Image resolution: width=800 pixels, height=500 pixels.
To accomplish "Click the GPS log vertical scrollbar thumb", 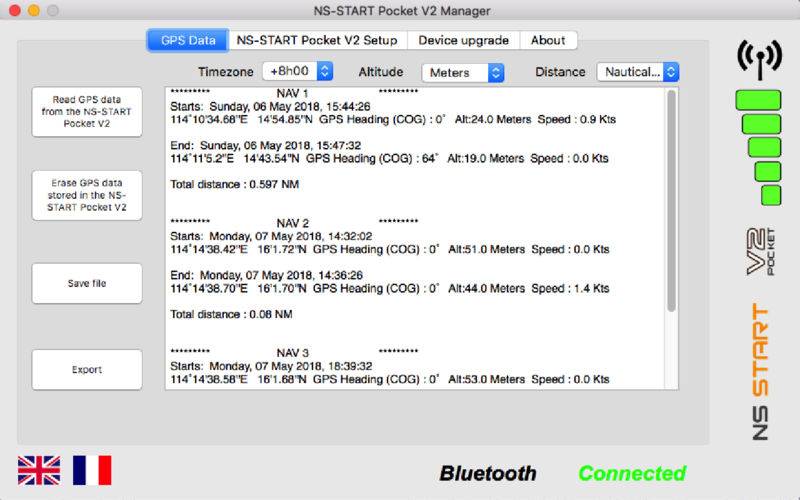I will [x=671, y=201].
